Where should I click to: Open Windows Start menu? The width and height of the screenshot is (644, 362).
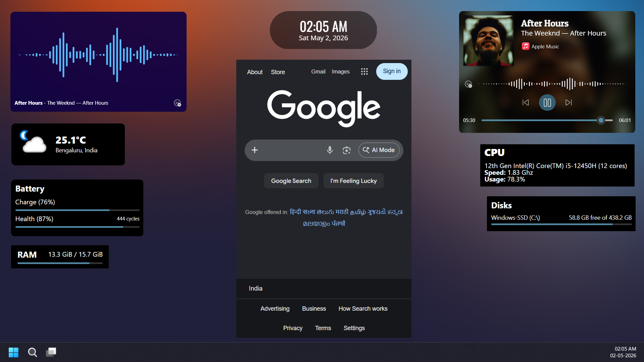[x=13, y=352]
